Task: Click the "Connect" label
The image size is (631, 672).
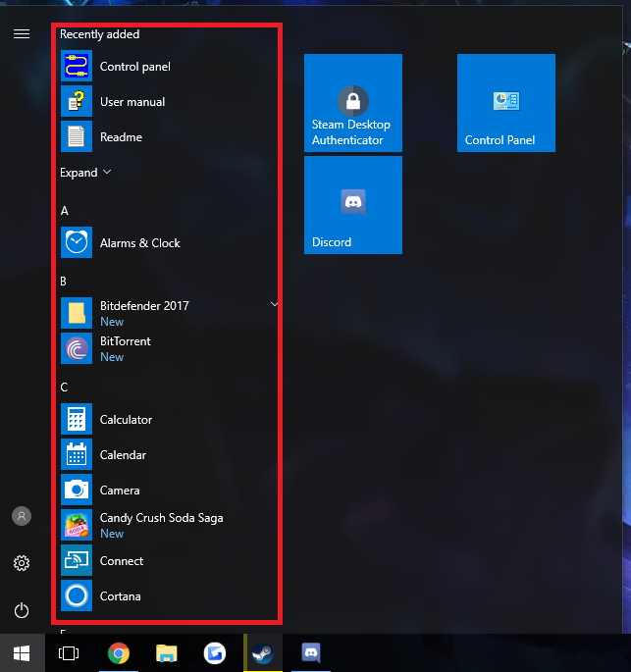Action: [x=122, y=561]
